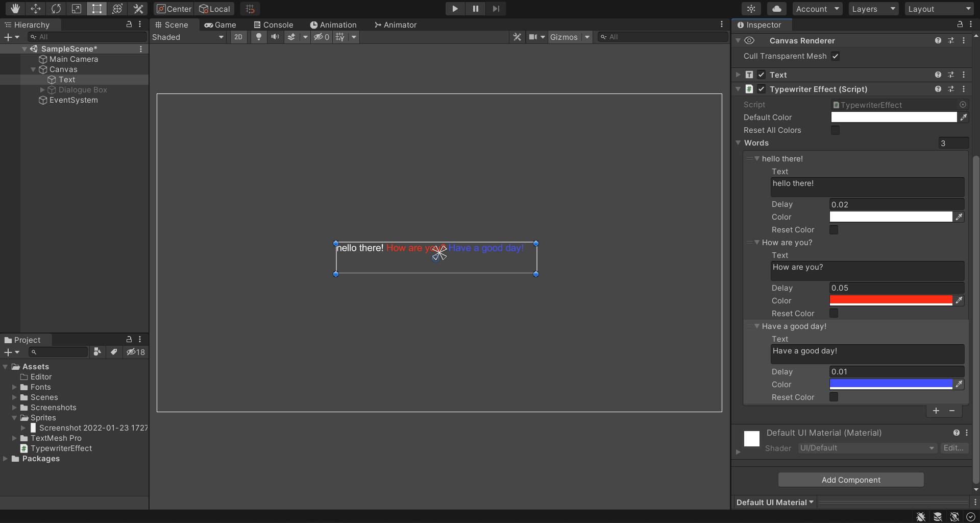The width and height of the screenshot is (980, 523).
Task: Switch to the Console tab
Action: (274, 25)
